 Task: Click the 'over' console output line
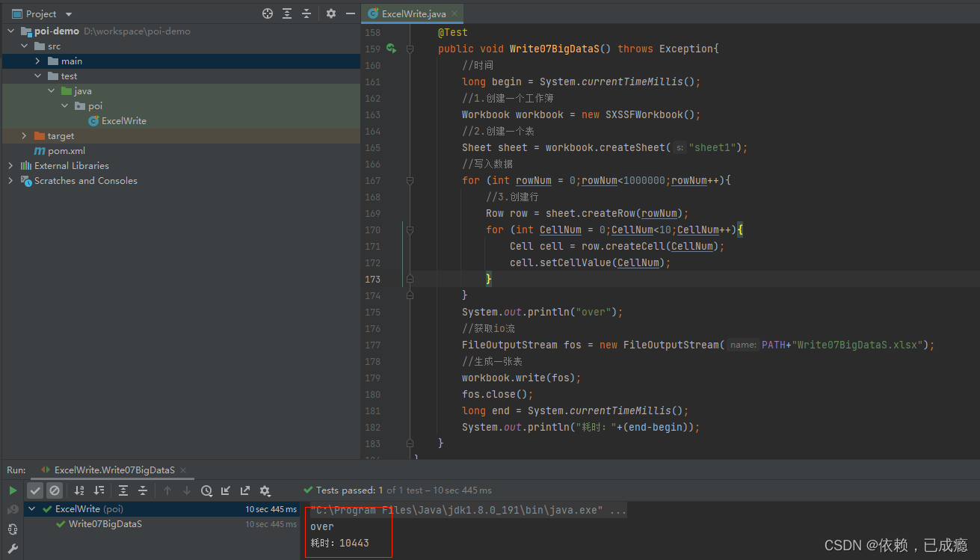pos(322,527)
